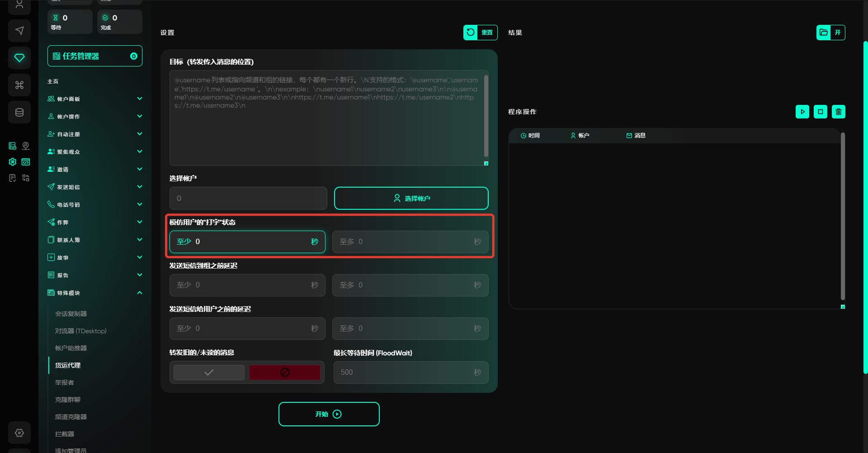Open 会话复制器 submenu item
The height and width of the screenshot is (453, 868).
71,314
